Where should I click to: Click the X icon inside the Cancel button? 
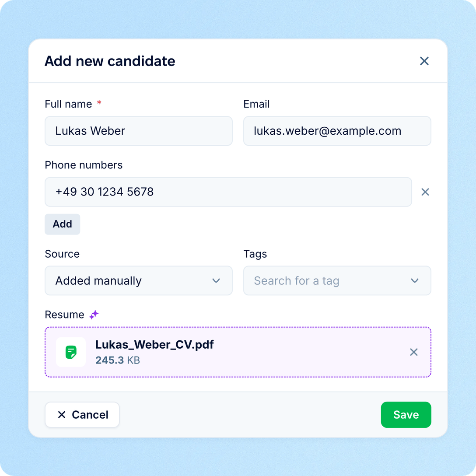coord(62,415)
